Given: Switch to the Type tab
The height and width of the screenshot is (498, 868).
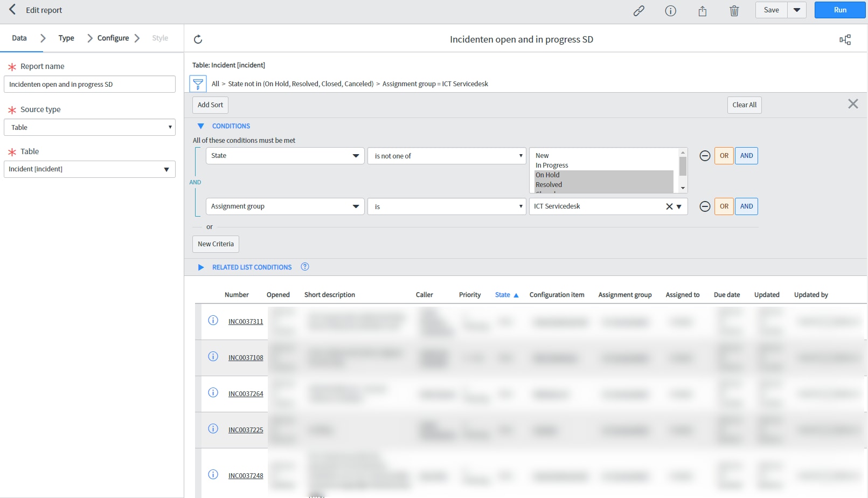Looking at the screenshot, I should (x=66, y=38).
